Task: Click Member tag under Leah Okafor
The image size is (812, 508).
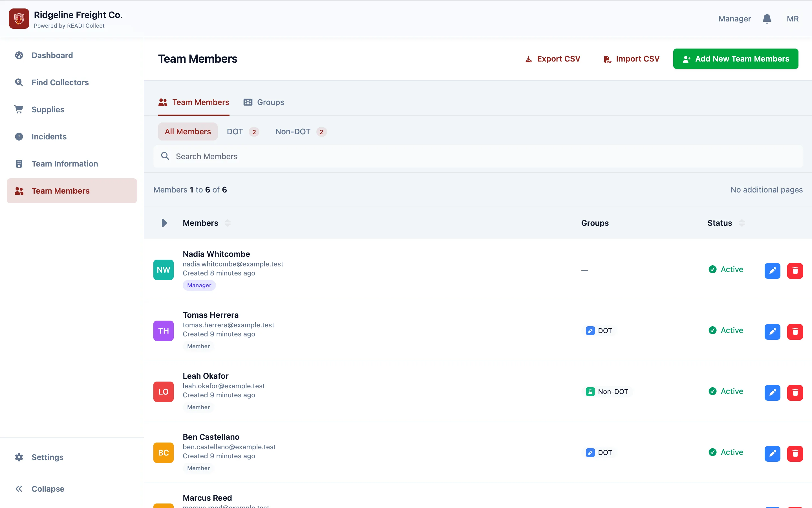Action: [198, 407]
